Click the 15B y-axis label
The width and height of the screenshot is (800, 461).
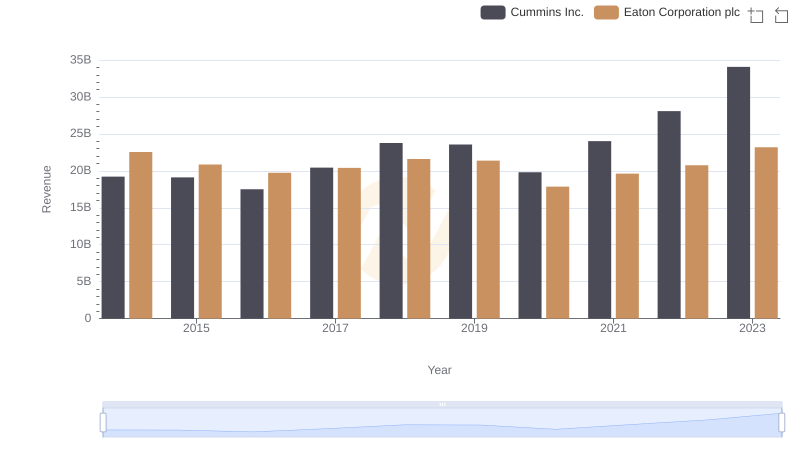81,208
